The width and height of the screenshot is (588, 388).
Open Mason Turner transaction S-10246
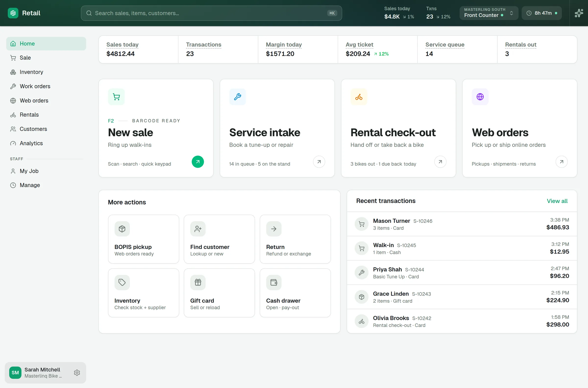pos(462,224)
